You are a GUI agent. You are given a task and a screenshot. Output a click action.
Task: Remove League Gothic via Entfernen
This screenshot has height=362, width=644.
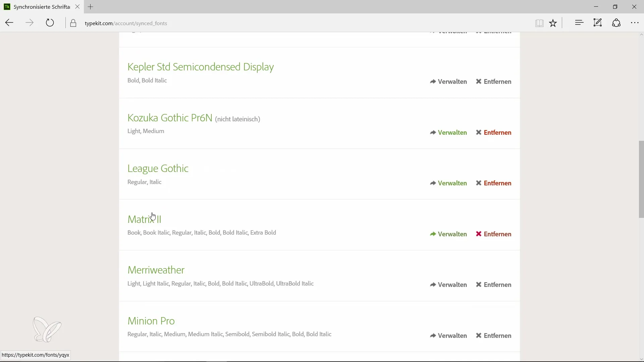click(x=494, y=183)
